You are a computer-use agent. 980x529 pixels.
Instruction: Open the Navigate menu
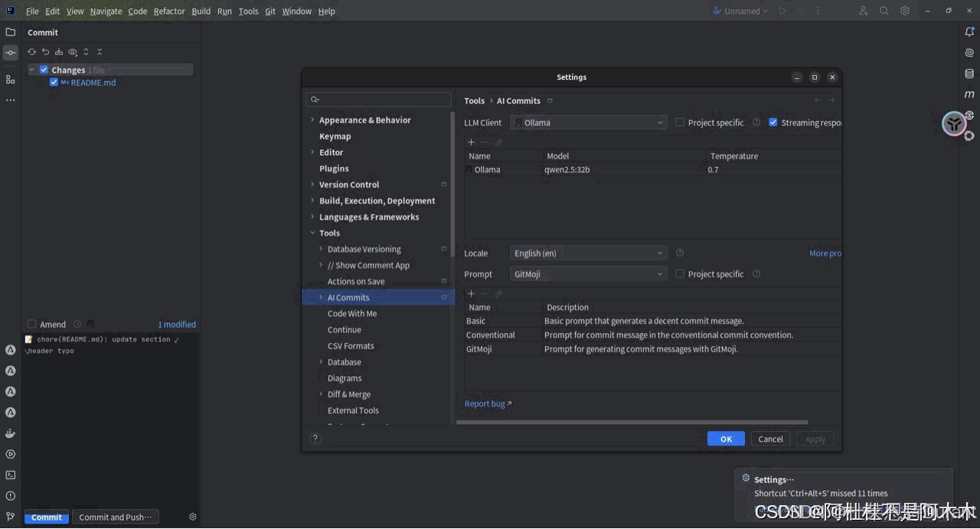click(106, 11)
